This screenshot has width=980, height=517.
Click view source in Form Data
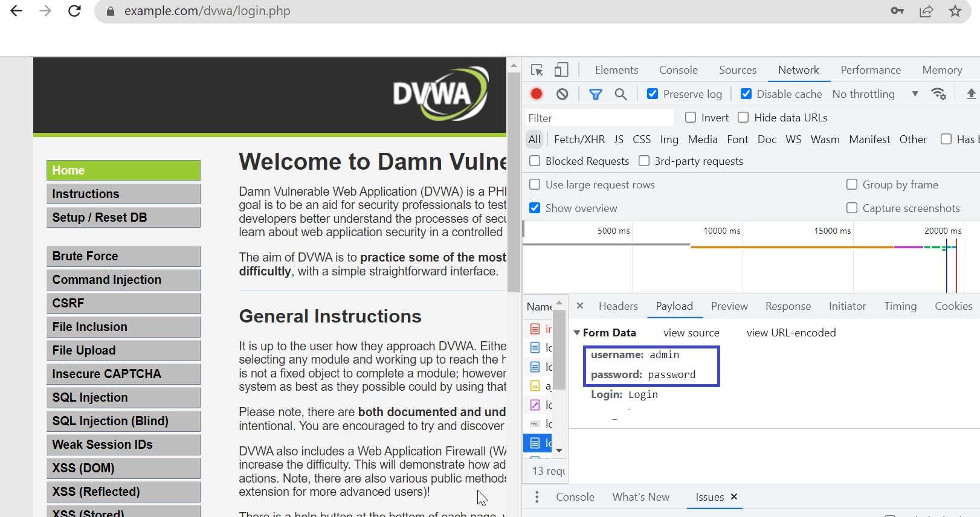pos(691,333)
